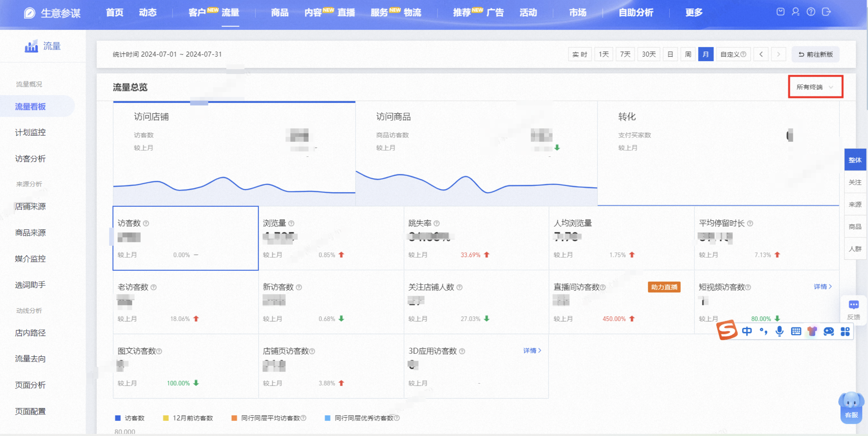868x436 pixels.
Task: Click the 生意参谋 compass logo icon
Action: click(x=30, y=13)
